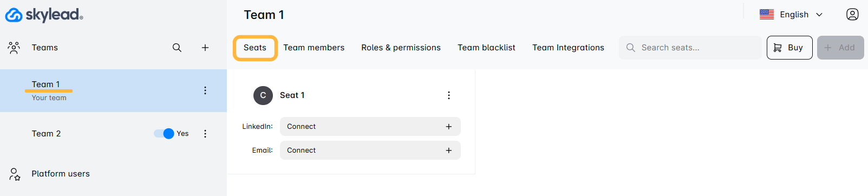Click the Team 1 page title
Screen dimensions: 868x196
point(264,15)
